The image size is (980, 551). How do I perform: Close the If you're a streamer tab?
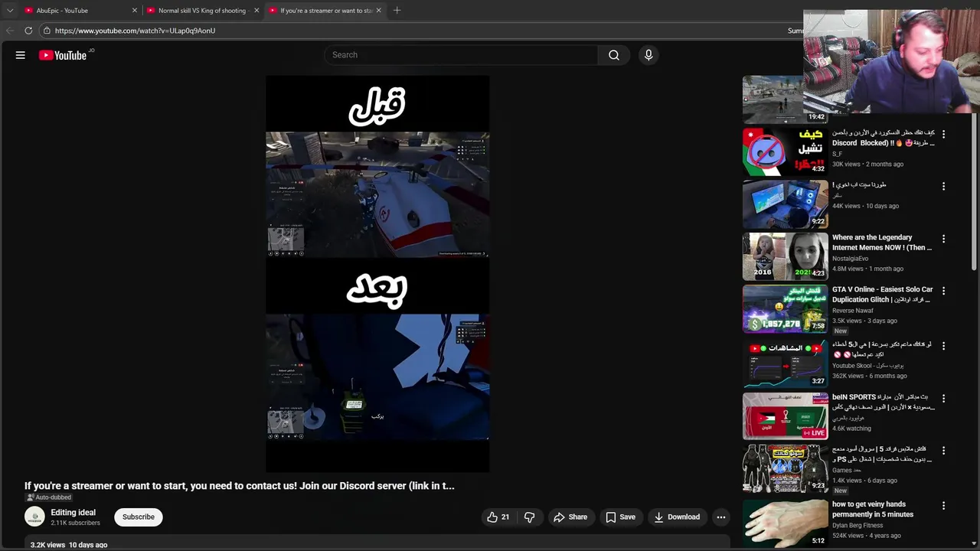point(378,11)
